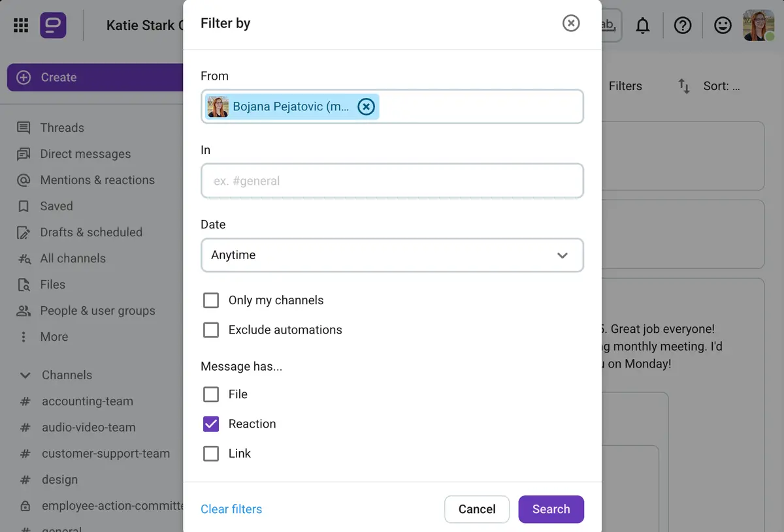The width and height of the screenshot is (784, 532).
Task: Open the customer-support-team channel
Action: point(105,453)
